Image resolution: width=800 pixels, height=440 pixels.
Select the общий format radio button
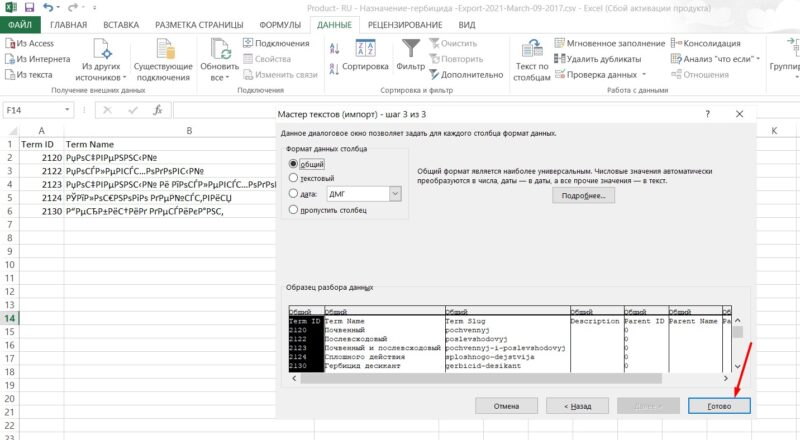(x=293, y=164)
